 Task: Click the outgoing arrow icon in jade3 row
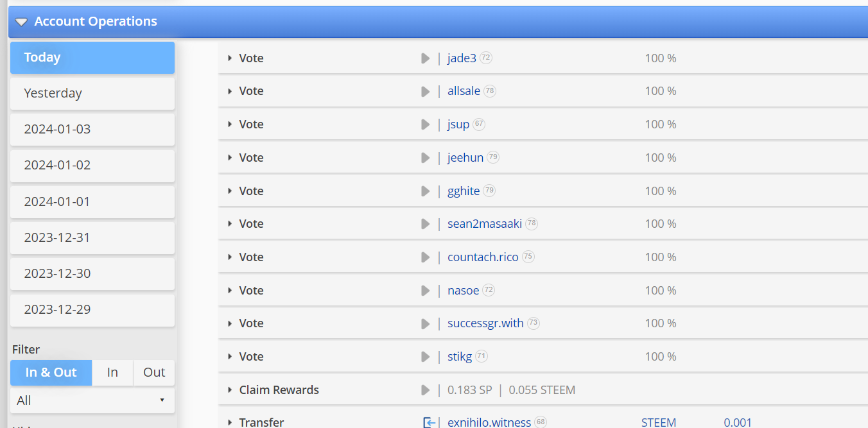click(425, 58)
